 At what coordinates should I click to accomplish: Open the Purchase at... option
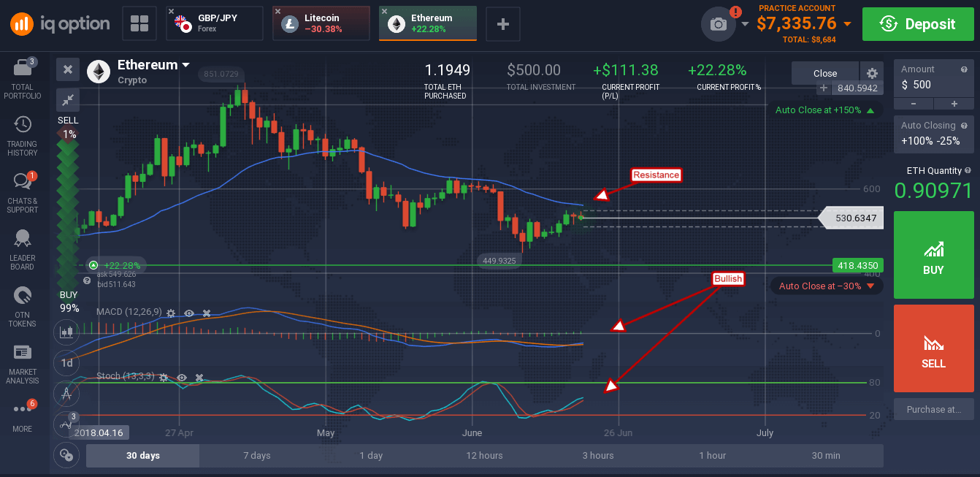pyautogui.click(x=934, y=410)
